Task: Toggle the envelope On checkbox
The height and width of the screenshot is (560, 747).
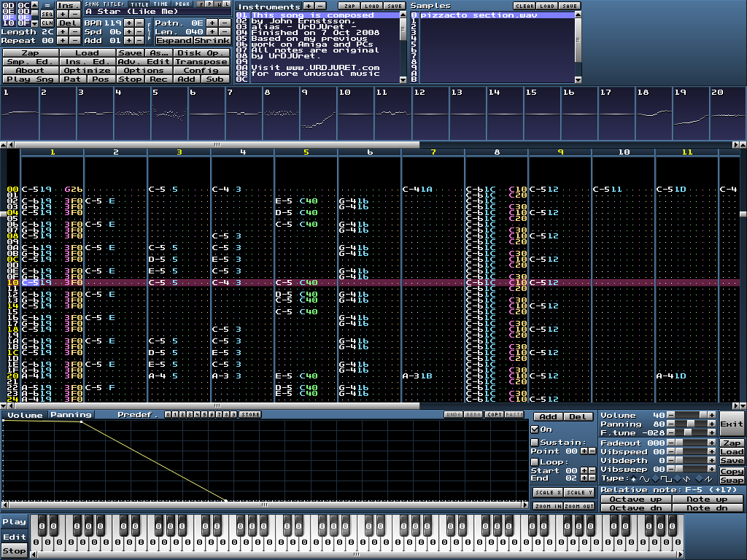Action: [x=535, y=429]
